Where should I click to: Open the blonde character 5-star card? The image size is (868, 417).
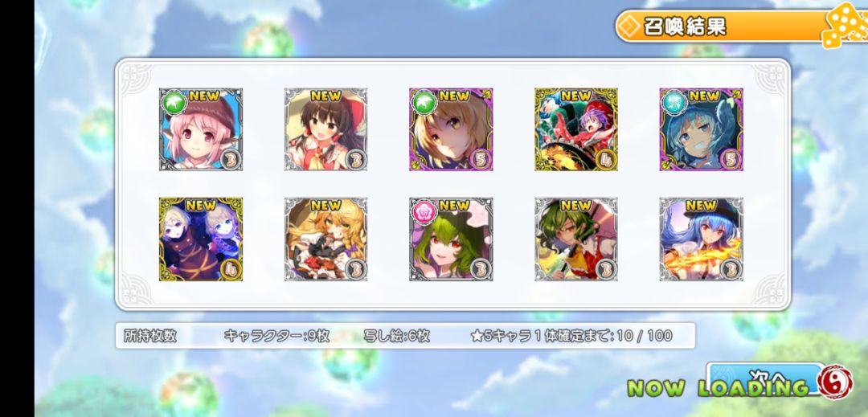point(451,129)
